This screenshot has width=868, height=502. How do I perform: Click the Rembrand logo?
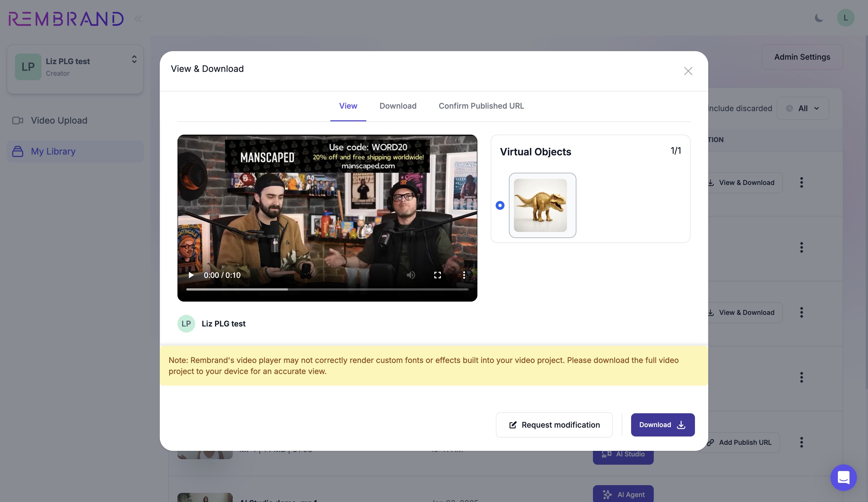pyautogui.click(x=66, y=19)
